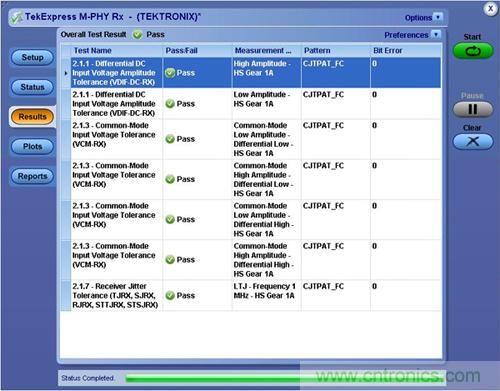The image size is (500, 391).
Task: Click the Clear X button
Action: pyautogui.click(x=473, y=142)
